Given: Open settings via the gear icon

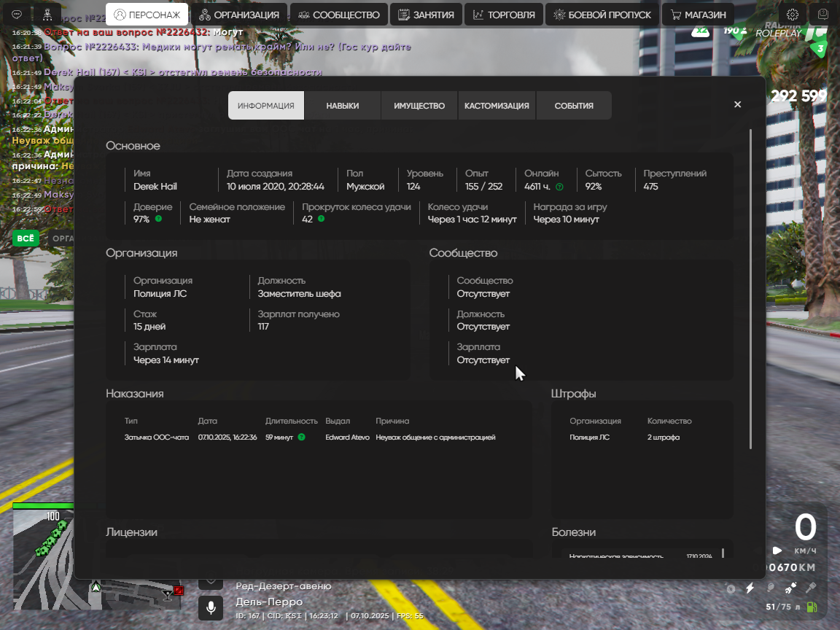Looking at the screenshot, I should 793,15.
